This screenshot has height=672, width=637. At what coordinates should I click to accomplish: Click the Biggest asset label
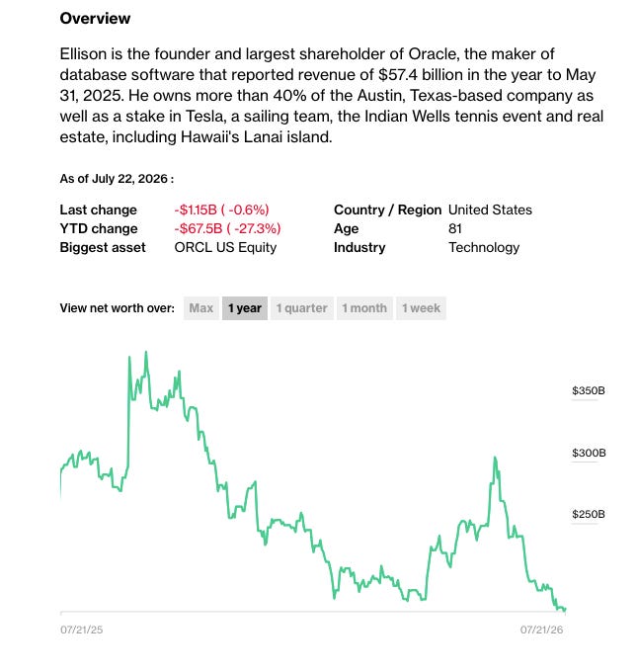[x=103, y=247]
